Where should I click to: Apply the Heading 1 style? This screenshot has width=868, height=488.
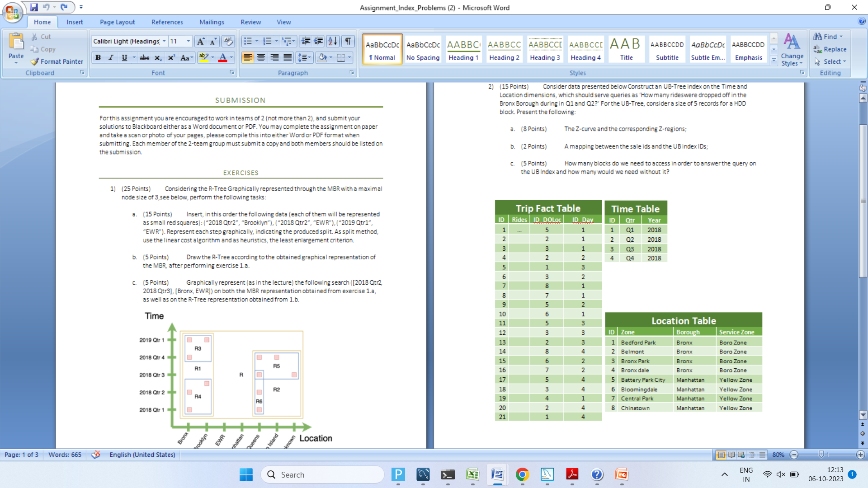[x=463, y=49]
